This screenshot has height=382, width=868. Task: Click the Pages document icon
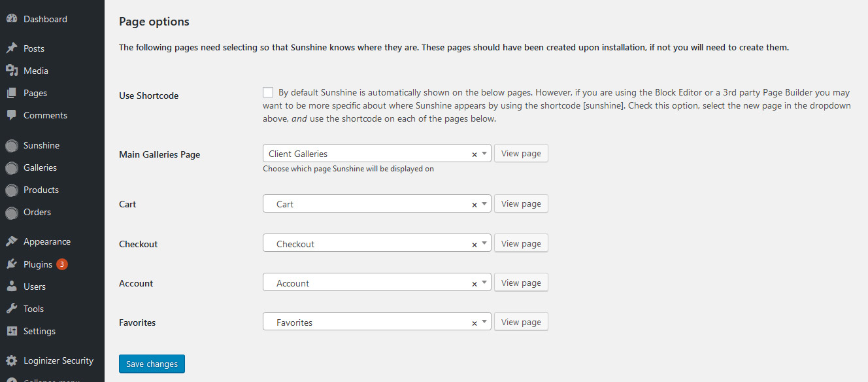click(11, 93)
